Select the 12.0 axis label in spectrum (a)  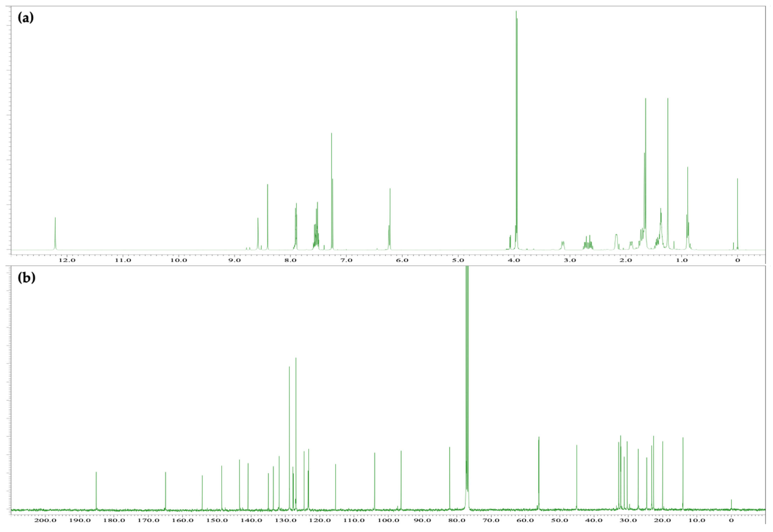[x=67, y=260]
